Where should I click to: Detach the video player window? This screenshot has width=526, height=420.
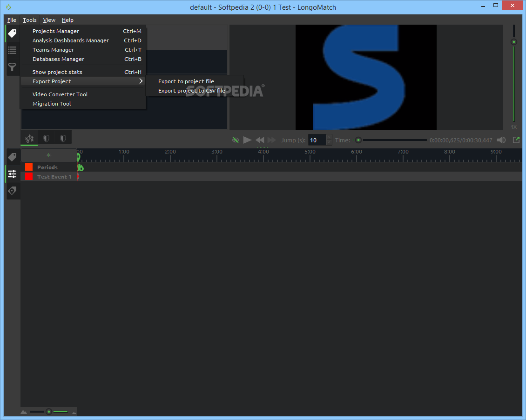coord(516,140)
